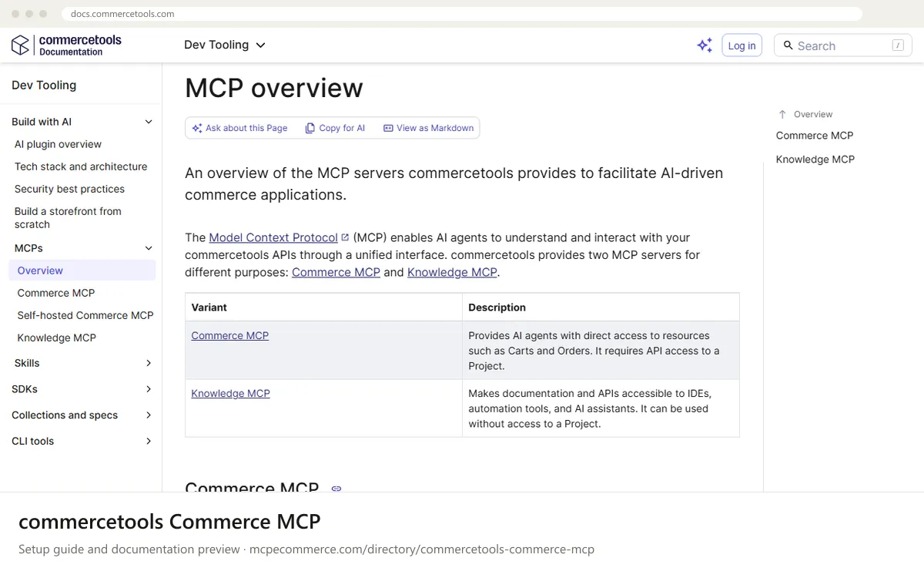Click View as Markdown button
Screen dimensions: 924x578
429,128
